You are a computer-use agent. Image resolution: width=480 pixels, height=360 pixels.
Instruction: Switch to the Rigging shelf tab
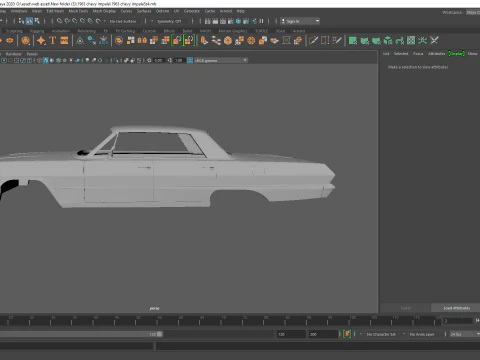pos(37,31)
